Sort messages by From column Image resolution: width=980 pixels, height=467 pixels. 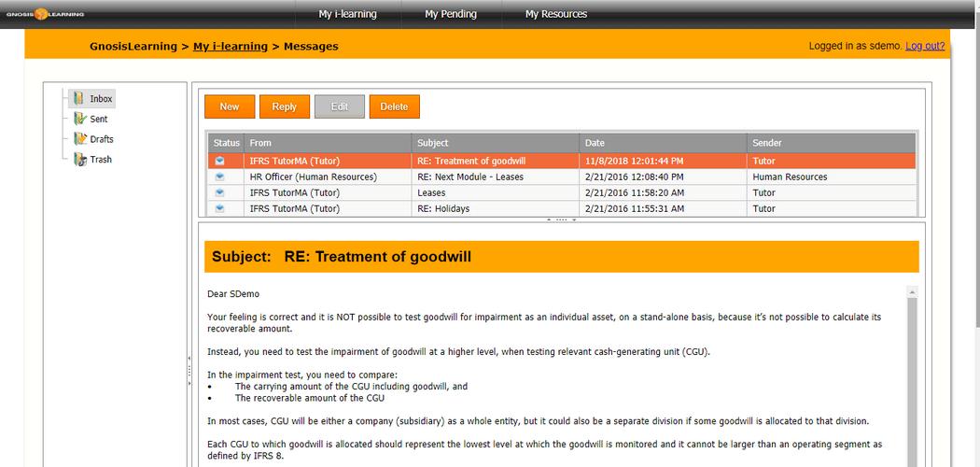[328, 143]
